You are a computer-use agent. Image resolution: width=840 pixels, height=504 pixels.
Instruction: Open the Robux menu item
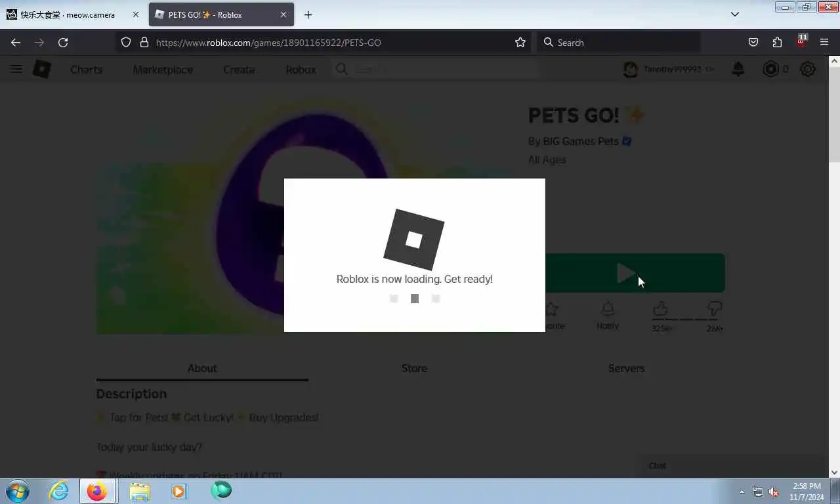301,70
